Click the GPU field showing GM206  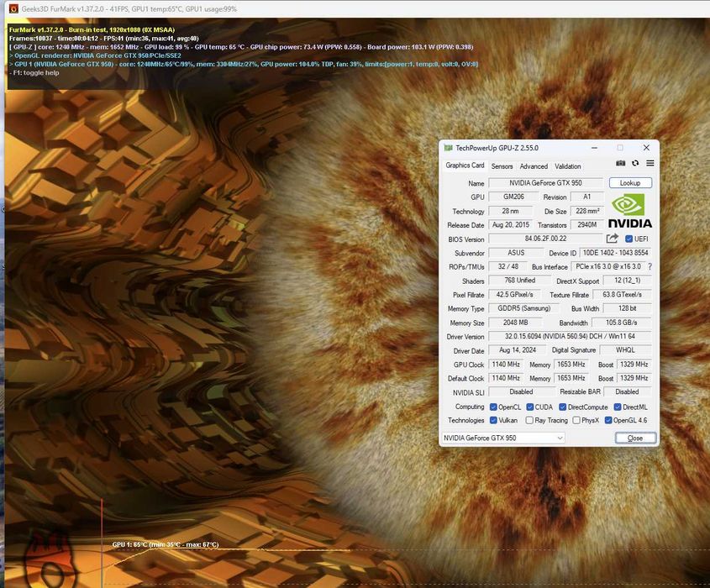[x=513, y=197]
